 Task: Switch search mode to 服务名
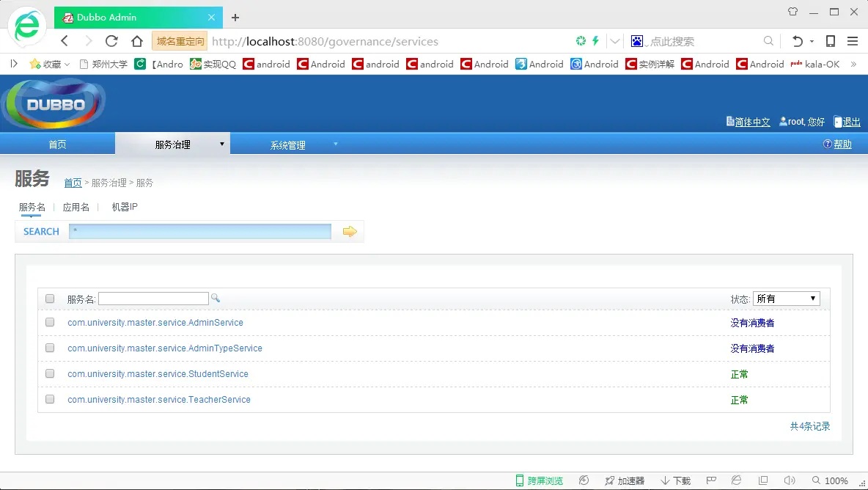pyautogui.click(x=32, y=207)
